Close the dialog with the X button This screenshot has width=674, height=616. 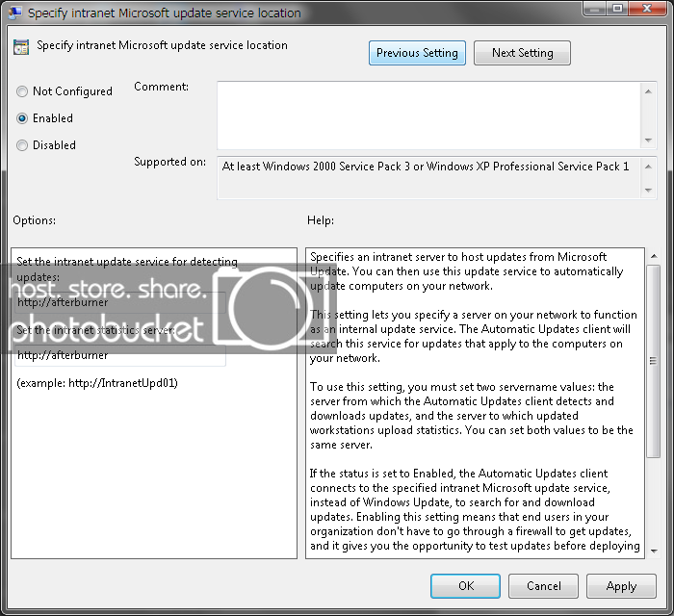(647, 9)
